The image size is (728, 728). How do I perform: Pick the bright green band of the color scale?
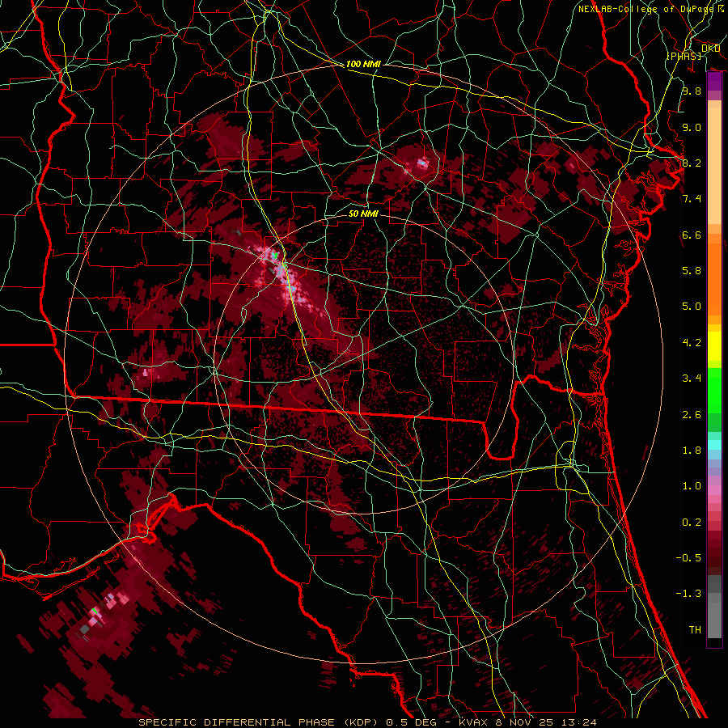pyautogui.click(x=714, y=391)
